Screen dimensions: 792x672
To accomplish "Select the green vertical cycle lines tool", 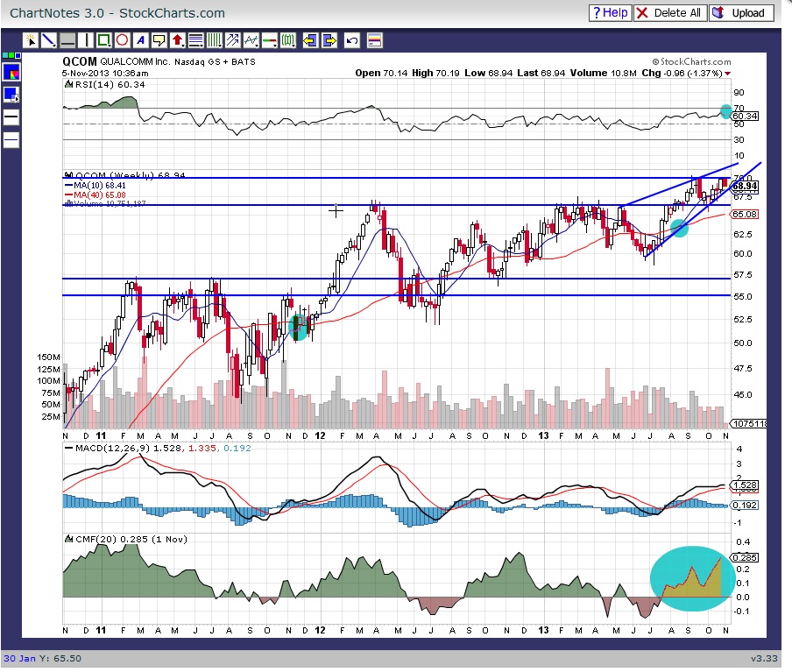I will (x=214, y=40).
